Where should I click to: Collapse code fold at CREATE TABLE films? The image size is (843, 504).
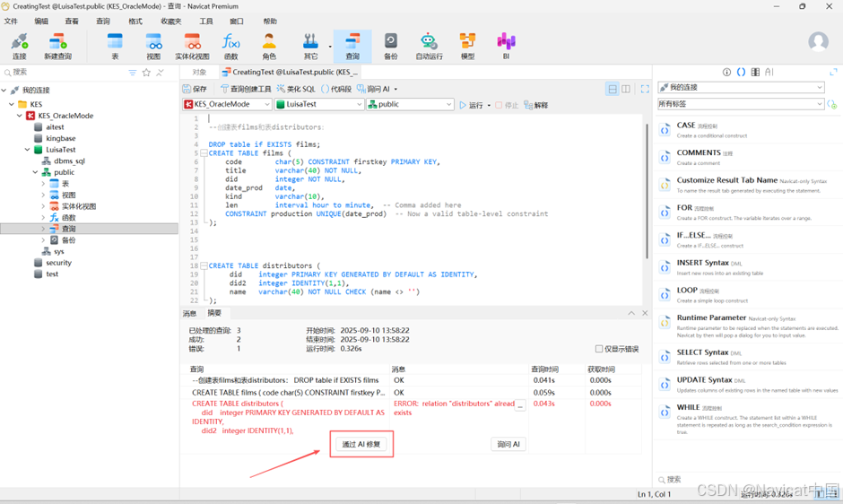tap(204, 153)
